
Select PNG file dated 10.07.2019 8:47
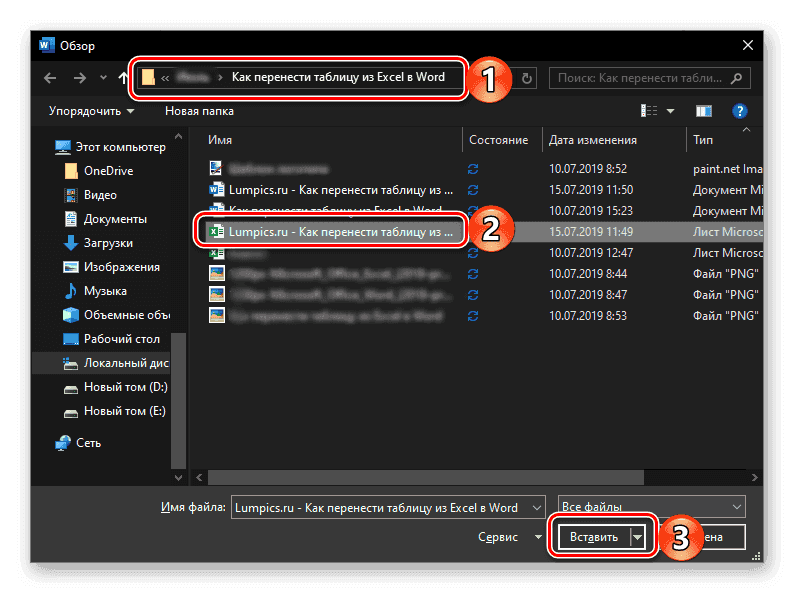click(x=332, y=295)
